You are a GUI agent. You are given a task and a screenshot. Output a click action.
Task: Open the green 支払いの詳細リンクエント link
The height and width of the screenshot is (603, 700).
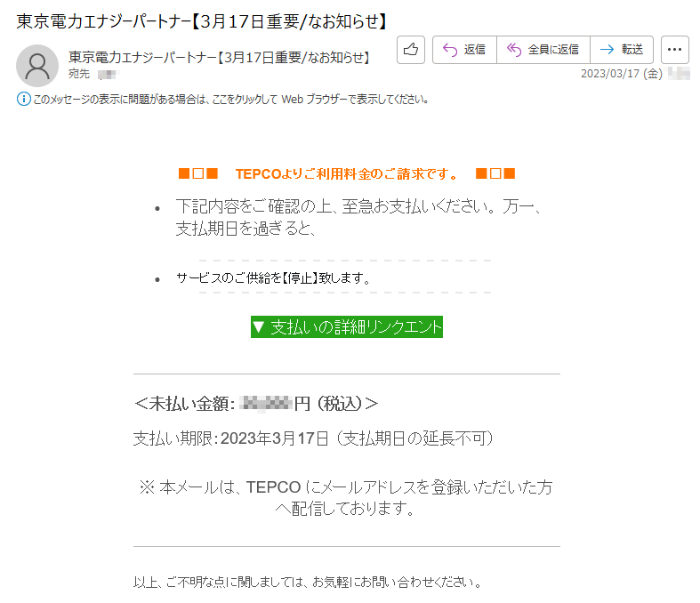(x=346, y=326)
